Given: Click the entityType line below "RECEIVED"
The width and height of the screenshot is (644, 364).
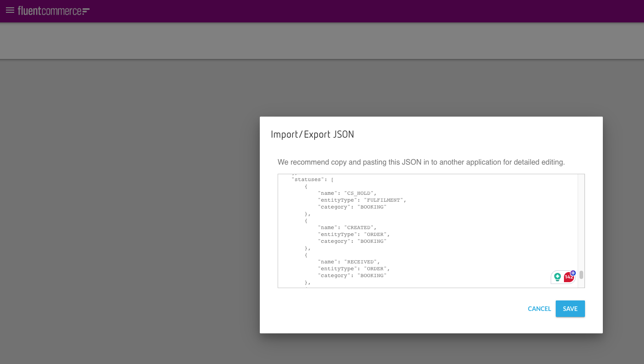Looking at the screenshot, I should tap(354, 269).
